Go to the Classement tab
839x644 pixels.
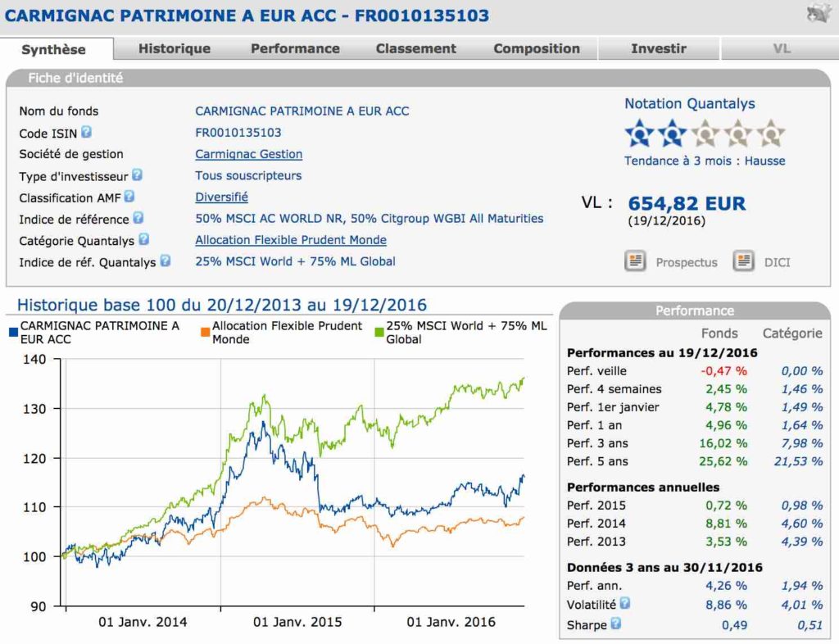pyautogui.click(x=415, y=48)
